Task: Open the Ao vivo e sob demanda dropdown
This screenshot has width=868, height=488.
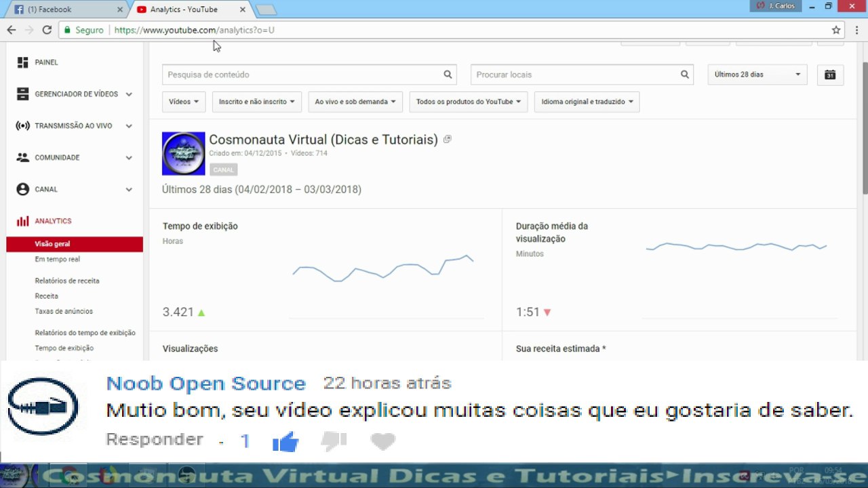Action: pos(355,102)
